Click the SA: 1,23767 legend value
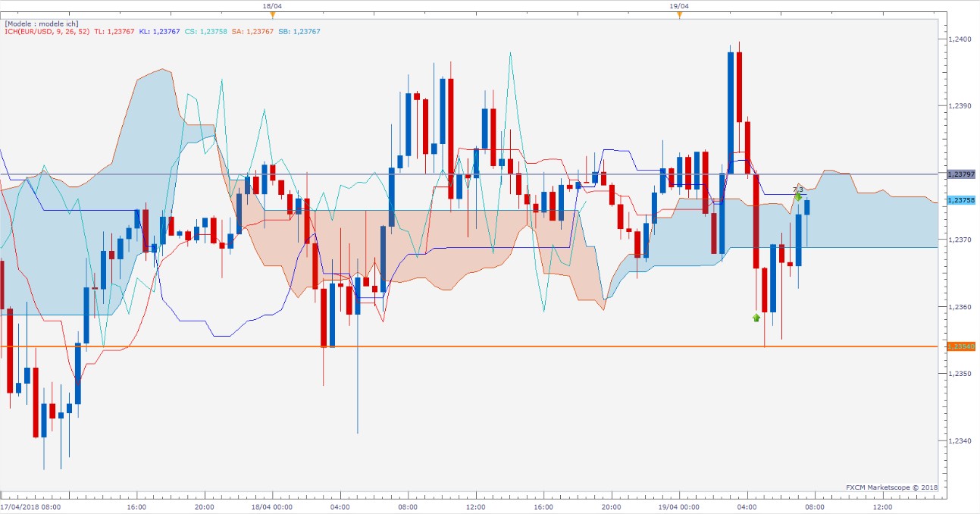This screenshot has width=980, height=514. pyautogui.click(x=252, y=31)
